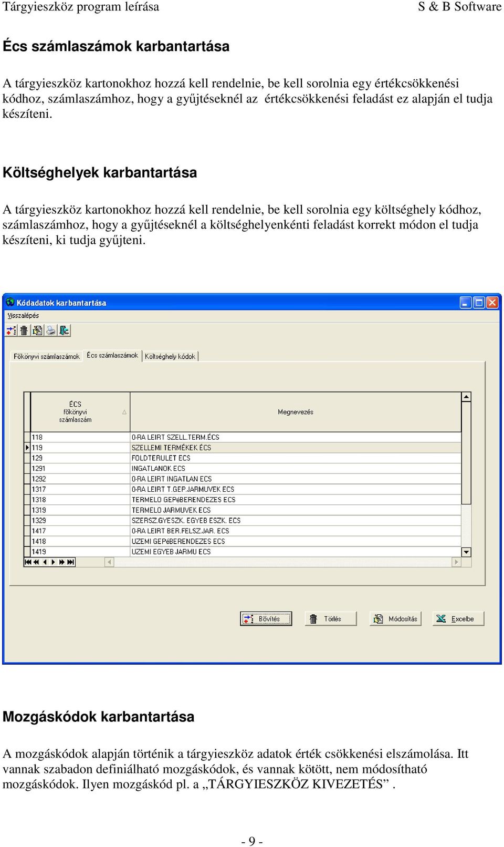Click the Kódadatok karbantartása title bar icon
The image size is (504, 847).
point(10,302)
